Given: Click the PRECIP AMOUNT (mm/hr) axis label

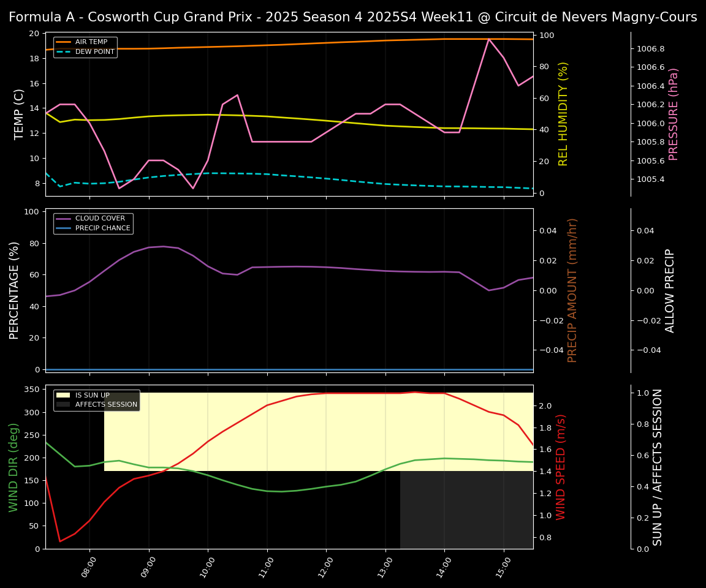Looking at the screenshot, I should pyautogui.click(x=572, y=290).
